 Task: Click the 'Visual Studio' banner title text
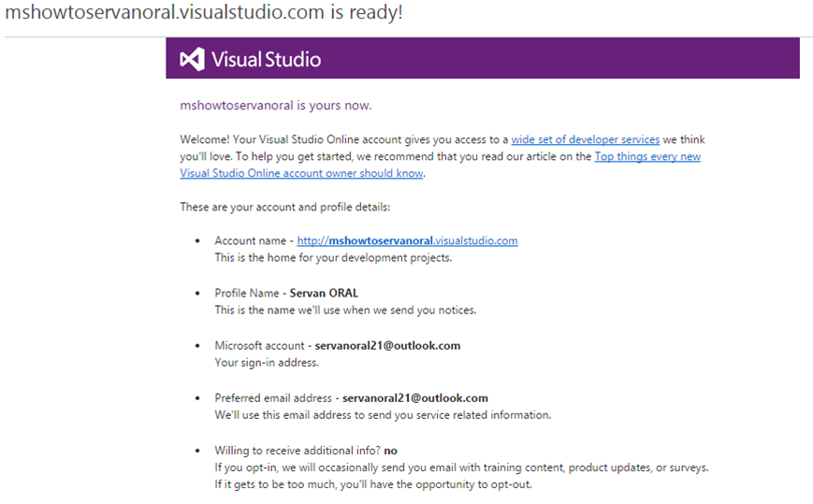(x=266, y=60)
